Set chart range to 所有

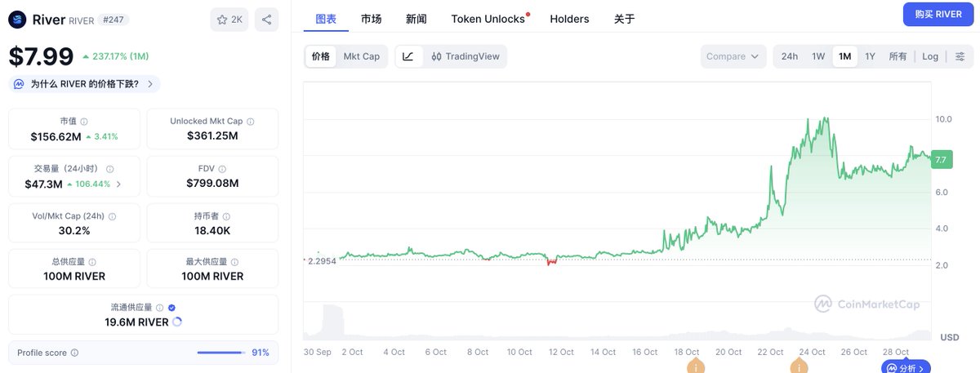pos(898,56)
